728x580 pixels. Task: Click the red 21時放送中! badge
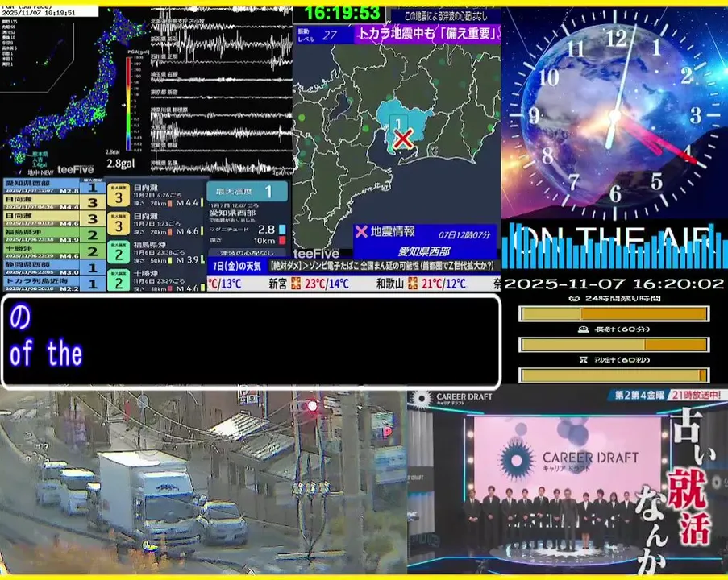coord(697,395)
